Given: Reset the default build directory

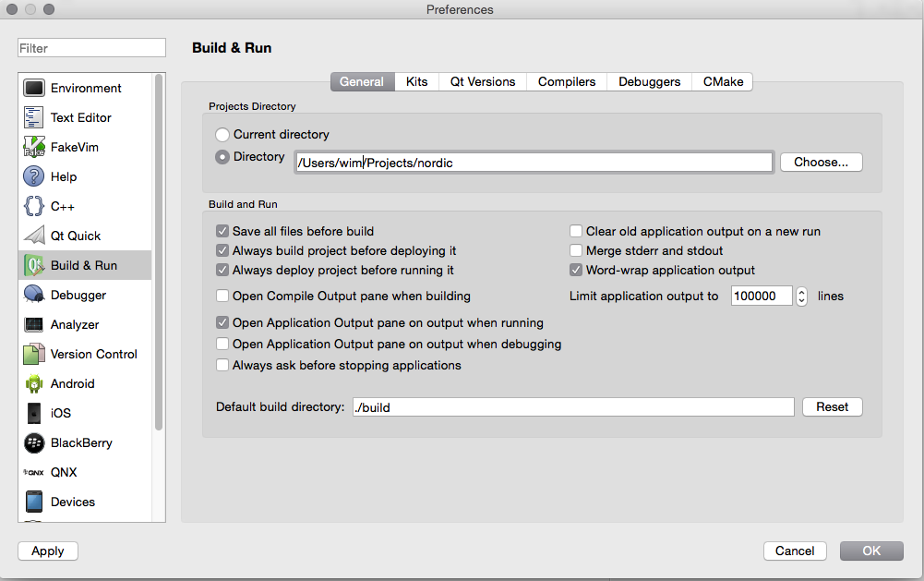Looking at the screenshot, I should [832, 407].
